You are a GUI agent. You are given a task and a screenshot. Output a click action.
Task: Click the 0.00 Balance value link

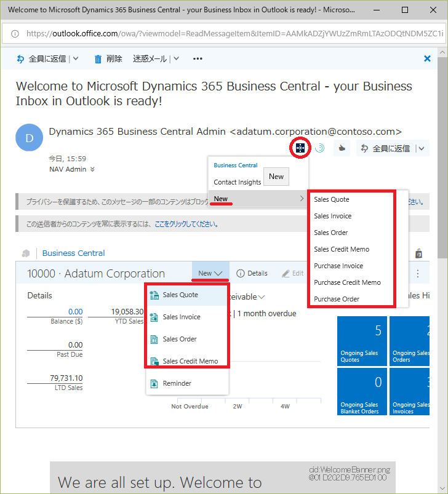(x=76, y=311)
